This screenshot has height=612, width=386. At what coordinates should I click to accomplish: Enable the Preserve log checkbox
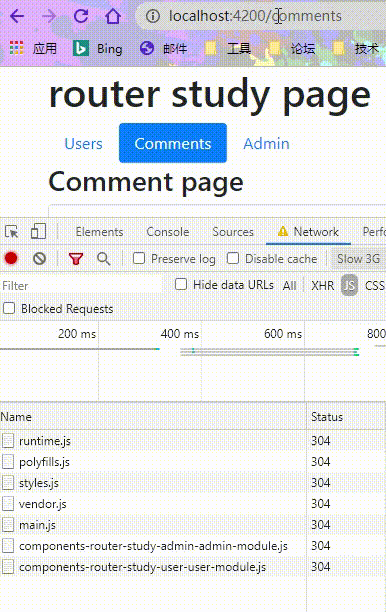(139, 258)
